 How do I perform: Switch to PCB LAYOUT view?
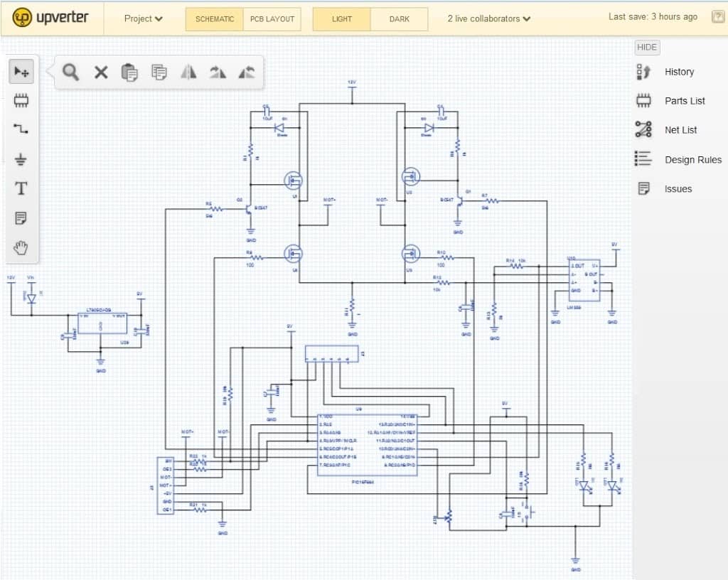272,19
